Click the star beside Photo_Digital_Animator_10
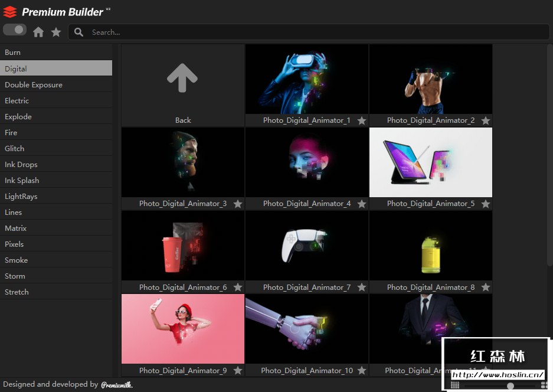Screen dimensions: 553x392 click(362, 371)
